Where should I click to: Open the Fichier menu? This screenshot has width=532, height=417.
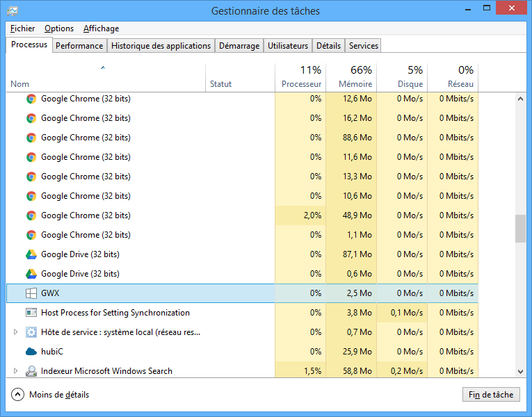(x=23, y=28)
